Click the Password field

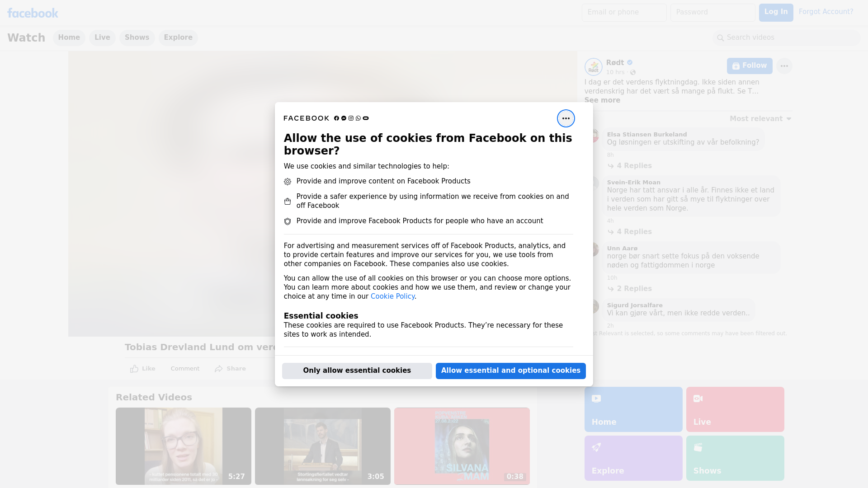(712, 12)
